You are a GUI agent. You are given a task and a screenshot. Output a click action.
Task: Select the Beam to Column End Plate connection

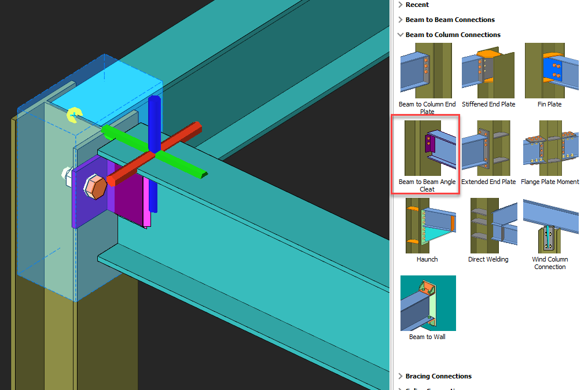[427, 71]
